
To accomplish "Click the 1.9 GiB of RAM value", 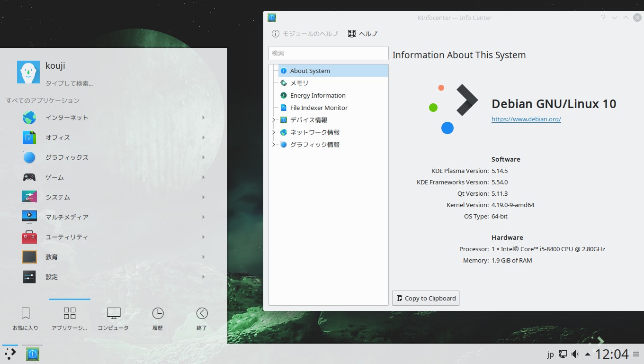I will (x=512, y=260).
